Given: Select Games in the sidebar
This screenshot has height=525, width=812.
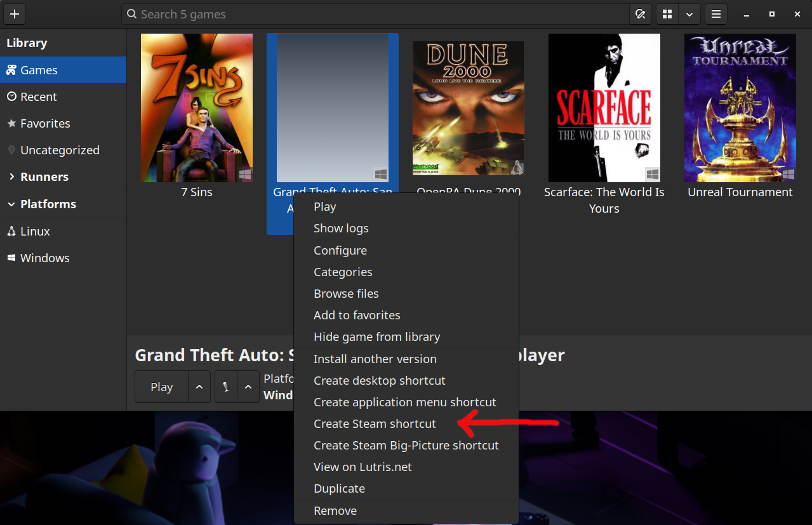Looking at the screenshot, I should [63, 70].
